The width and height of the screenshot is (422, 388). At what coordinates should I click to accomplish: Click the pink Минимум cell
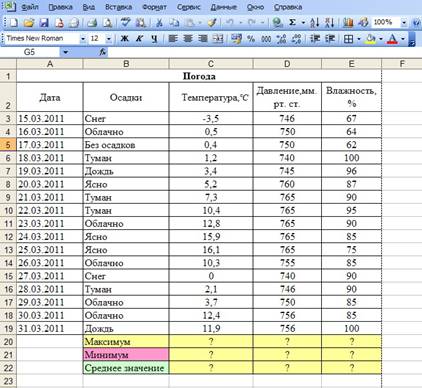(126, 355)
